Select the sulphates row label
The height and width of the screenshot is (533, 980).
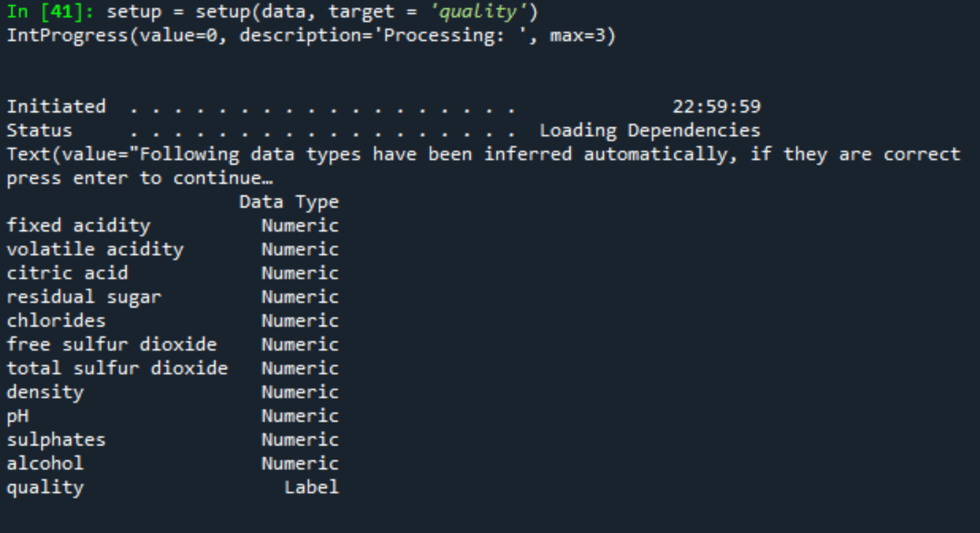click(x=56, y=440)
